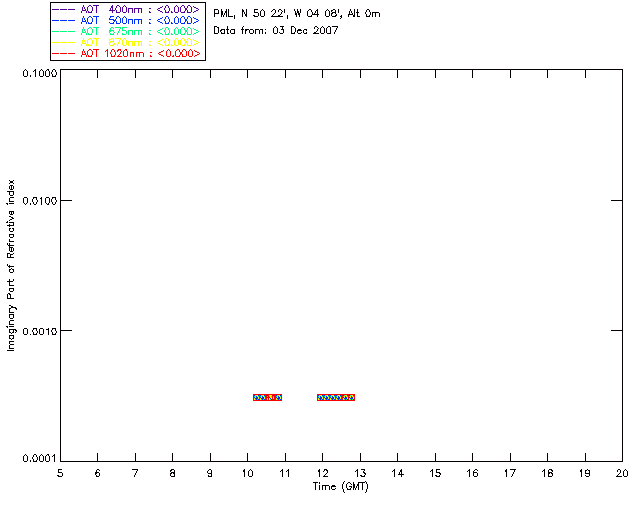Click the hour 15 label on time axis
Viewport: 640px width, 512px height.
(435, 473)
